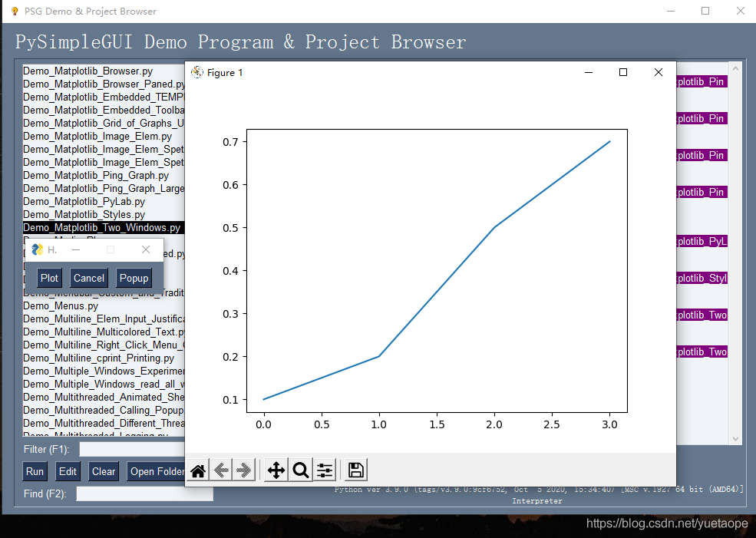Click the Python logo in the small window
Screen dimensions: 756x538
tap(37, 249)
